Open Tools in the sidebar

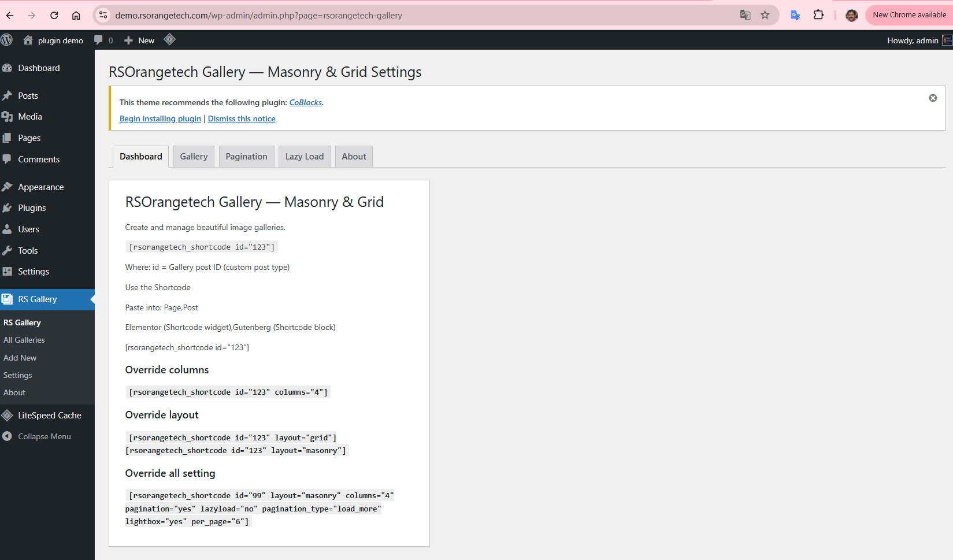tap(47, 251)
